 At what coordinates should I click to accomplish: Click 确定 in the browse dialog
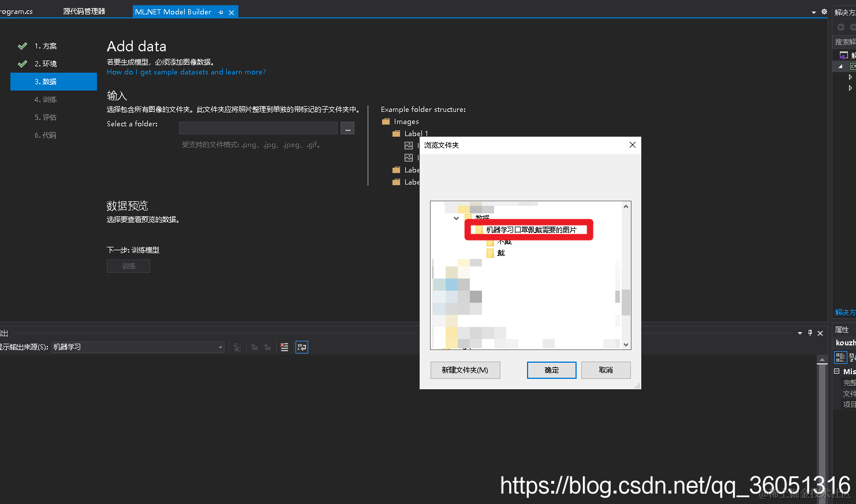552,370
